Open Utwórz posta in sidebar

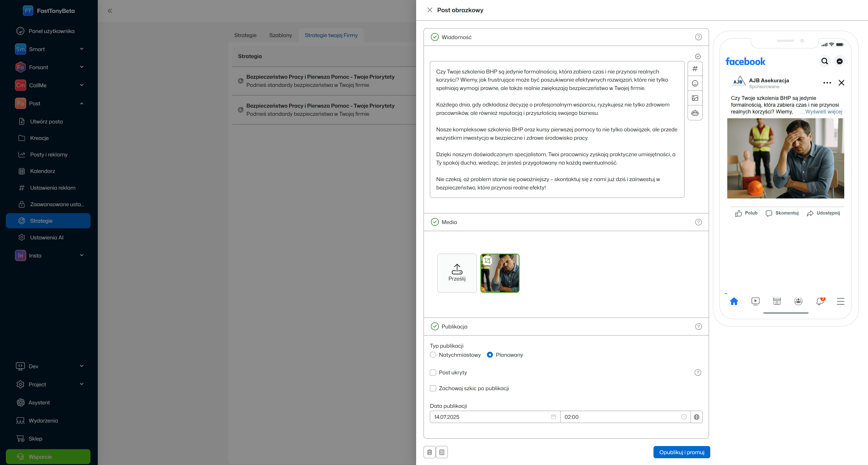[x=48, y=122]
